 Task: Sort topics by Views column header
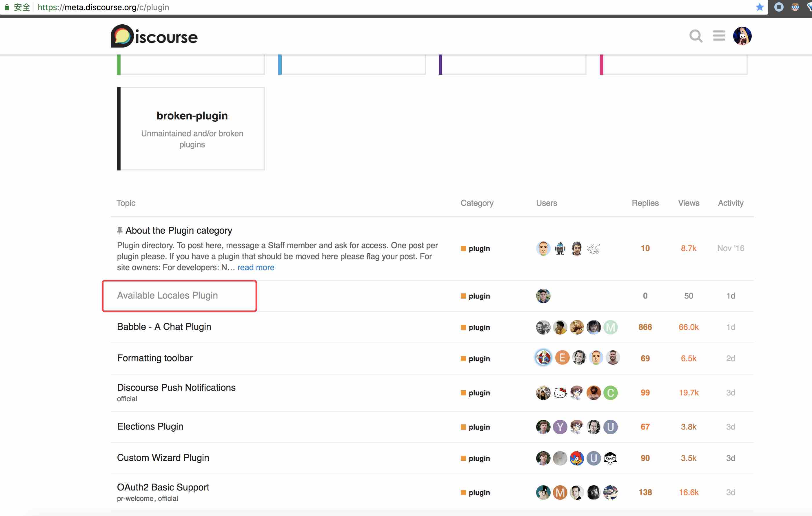(x=688, y=203)
